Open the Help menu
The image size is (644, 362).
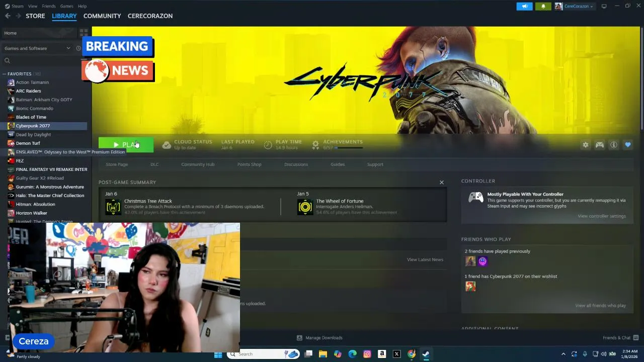(82, 6)
